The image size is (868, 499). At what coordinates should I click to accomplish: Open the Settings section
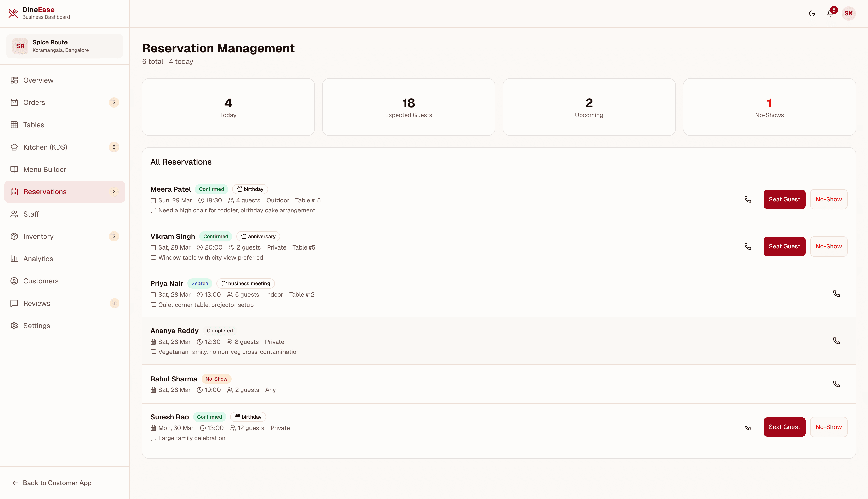[x=36, y=325]
